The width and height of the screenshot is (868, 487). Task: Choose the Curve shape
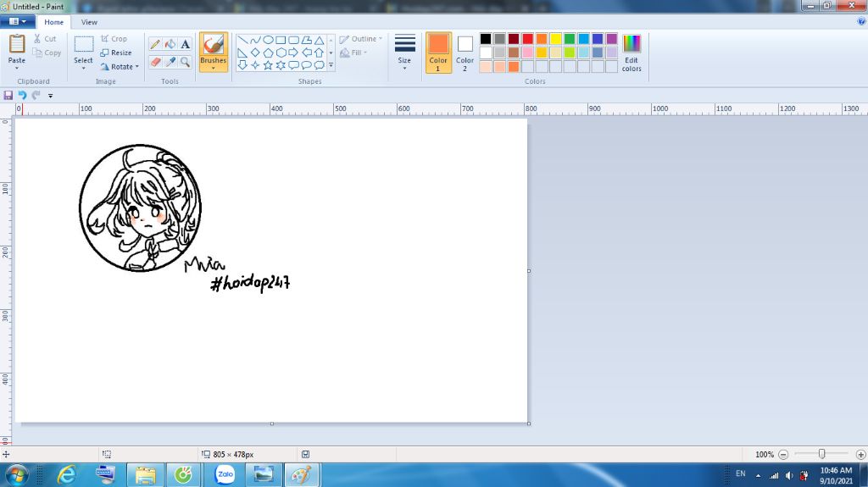tap(255, 40)
